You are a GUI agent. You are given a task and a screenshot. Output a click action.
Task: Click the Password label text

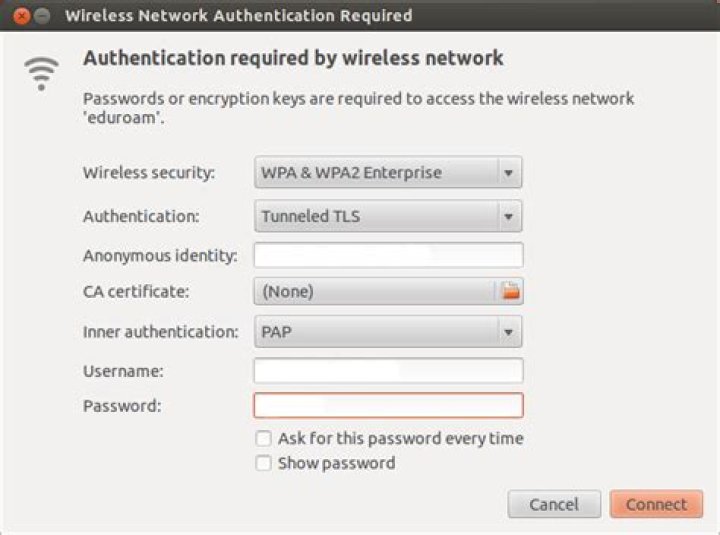point(122,405)
